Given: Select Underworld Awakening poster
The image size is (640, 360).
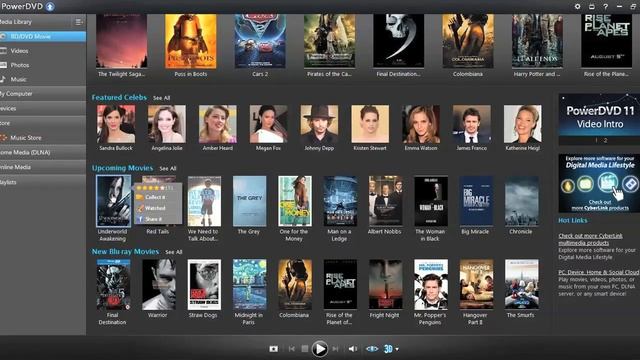Looking at the screenshot, I should [113, 201].
